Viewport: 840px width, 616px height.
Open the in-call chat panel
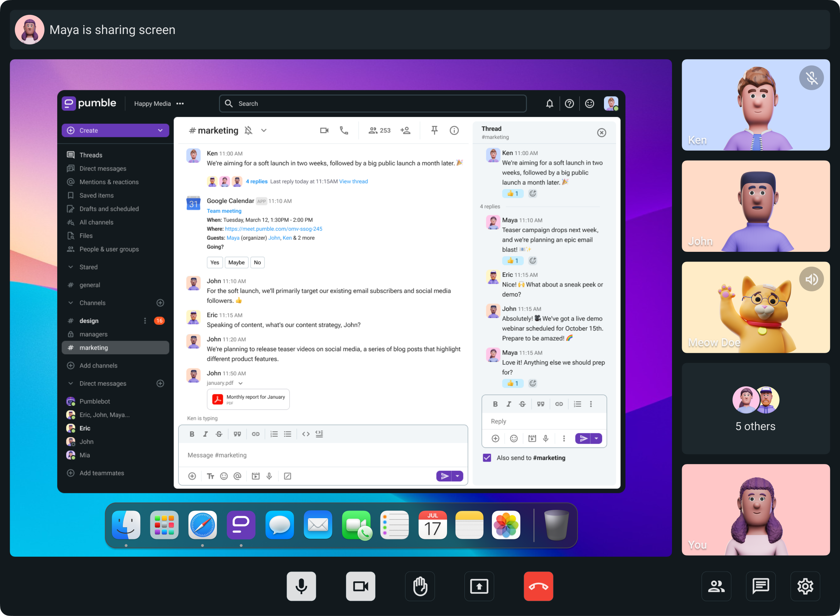pos(761,586)
